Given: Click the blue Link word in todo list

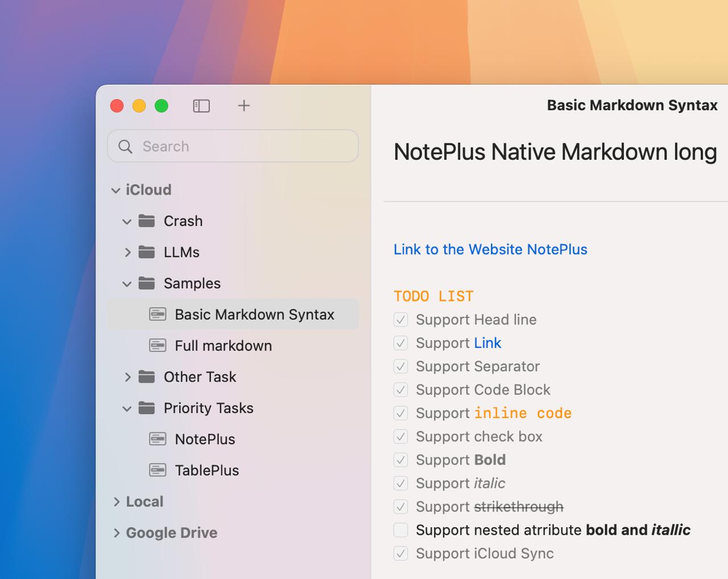Looking at the screenshot, I should [x=487, y=343].
